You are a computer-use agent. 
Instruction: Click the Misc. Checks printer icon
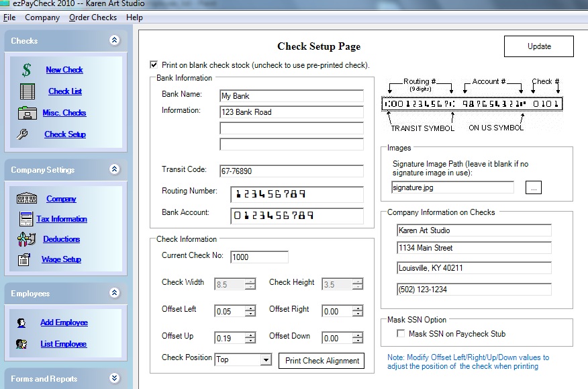pyautogui.click(x=30, y=113)
